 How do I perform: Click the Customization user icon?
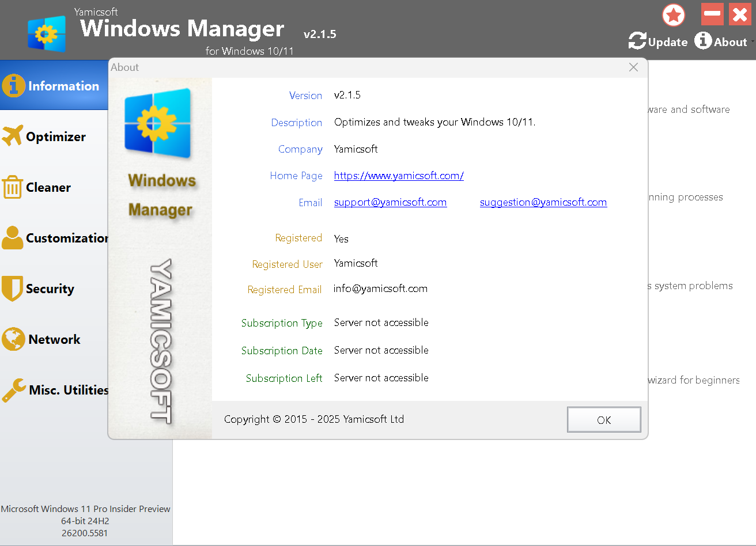(x=12, y=237)
